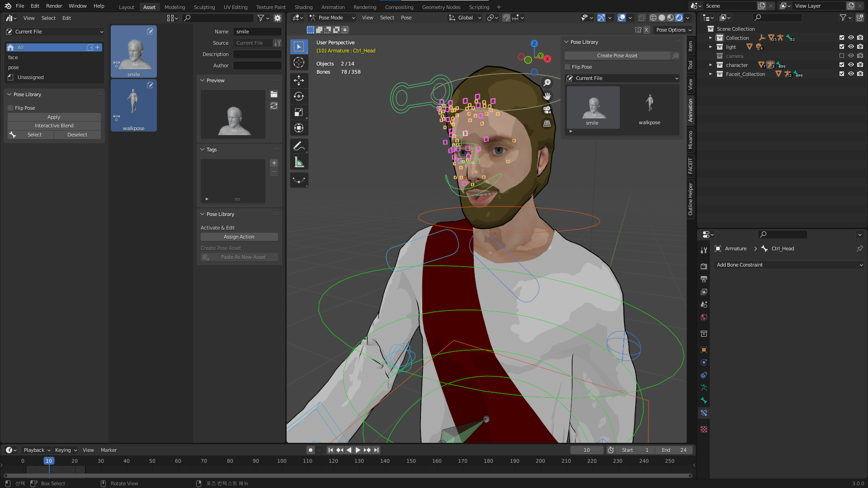Expand the character collection
Viewport: 868px width, 488px height.
pos(711,65)
